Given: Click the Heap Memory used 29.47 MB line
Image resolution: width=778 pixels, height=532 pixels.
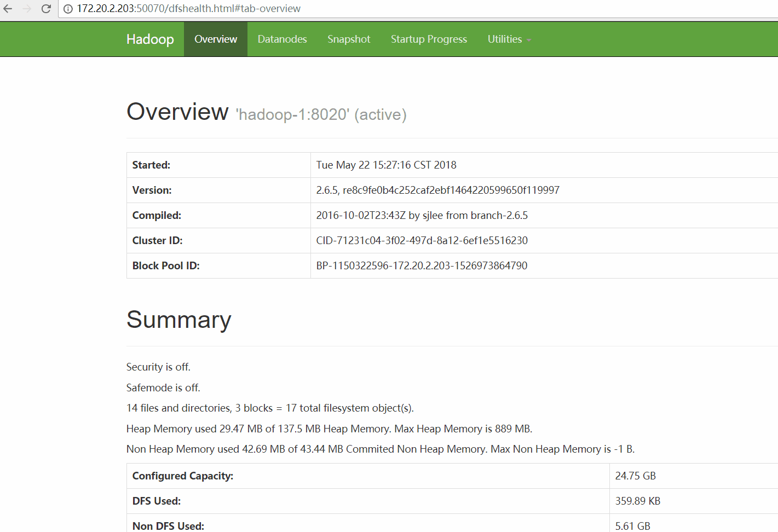Looking at the screenshot, I should pos(329,429).
